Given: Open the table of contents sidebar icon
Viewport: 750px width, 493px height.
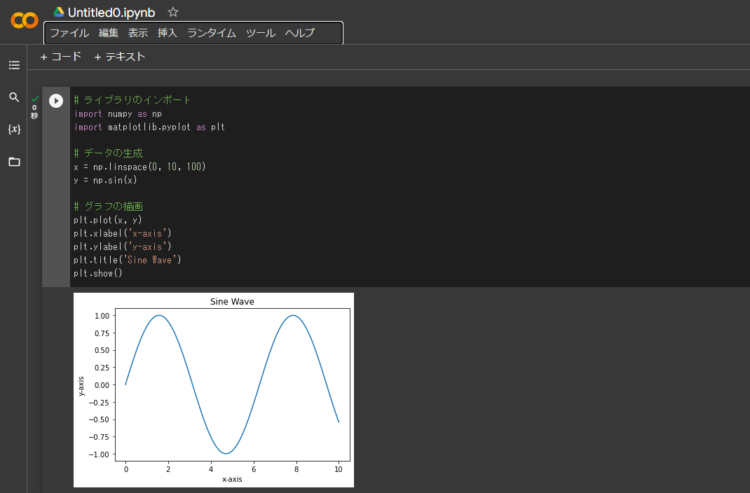Looking at the screenshot, I should point(14,65).
